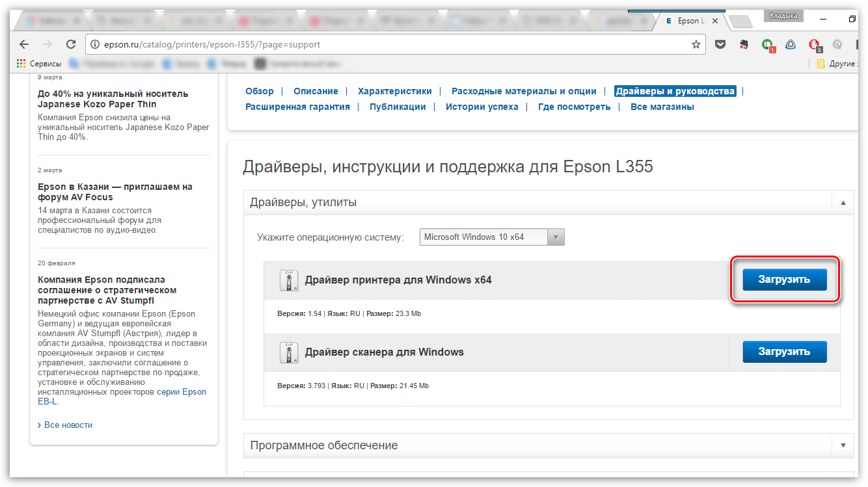The height and width of the screenshot is (487, 868).
Task: Open the operating system dropdown
Action: pos(492,237)
